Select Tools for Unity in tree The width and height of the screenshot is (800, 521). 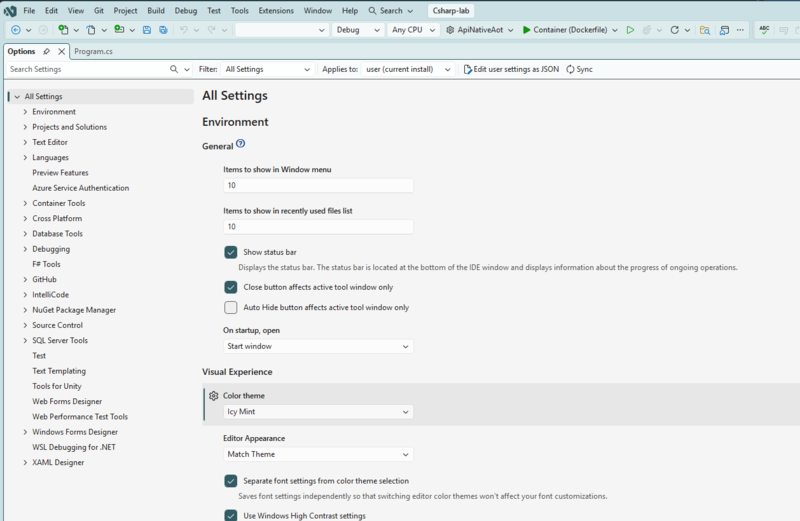(57, 386)
